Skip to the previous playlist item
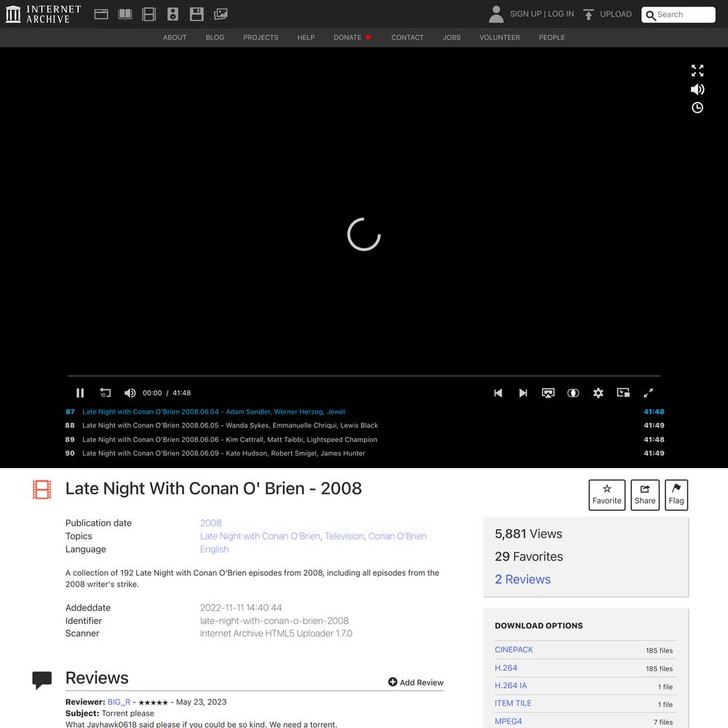Viewport: 728px width, 728px height. tap(498, 393)
